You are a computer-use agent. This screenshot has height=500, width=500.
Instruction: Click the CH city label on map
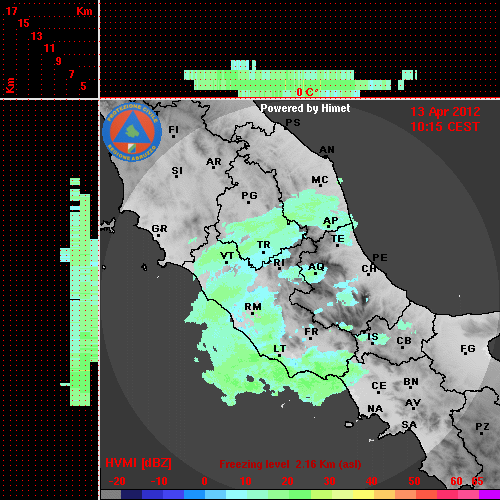[369, 268]
